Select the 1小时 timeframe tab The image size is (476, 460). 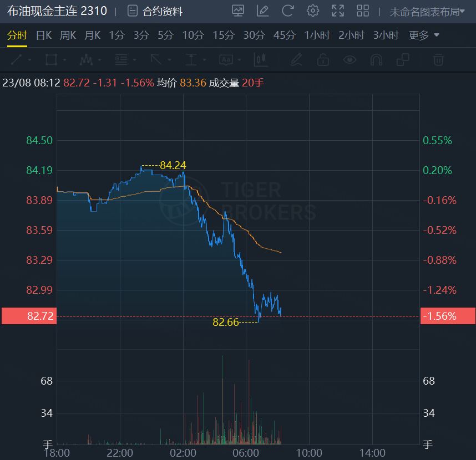click(x=316, y=35)
